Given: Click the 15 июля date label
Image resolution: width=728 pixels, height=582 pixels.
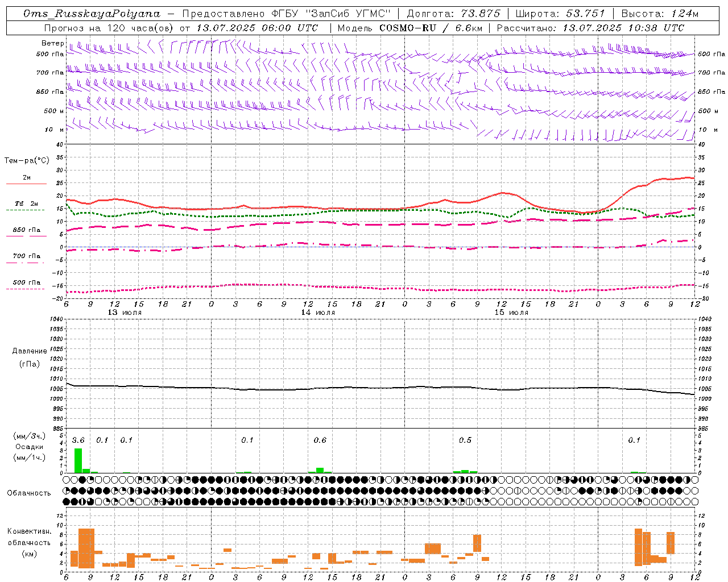Looking at the screenshot, I should (x=511, y=313).
